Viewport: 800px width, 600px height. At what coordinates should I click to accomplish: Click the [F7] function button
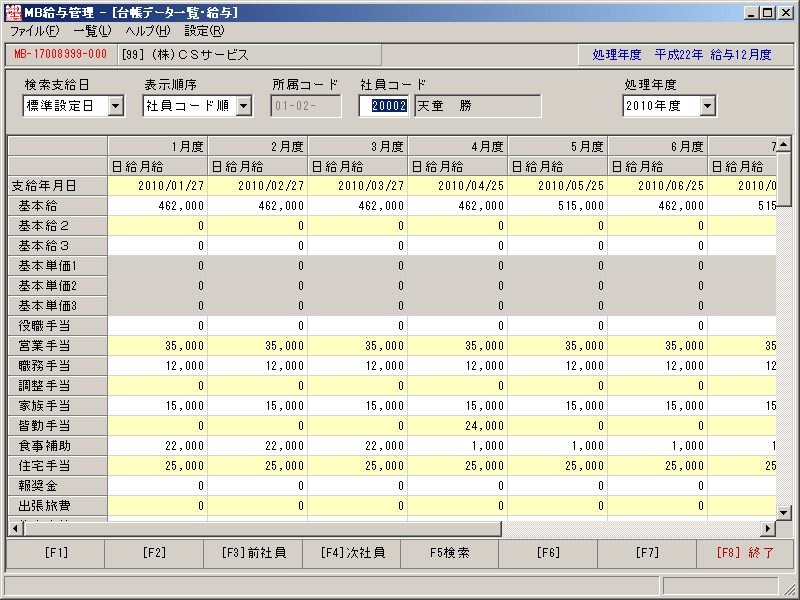tap(647, 553)
